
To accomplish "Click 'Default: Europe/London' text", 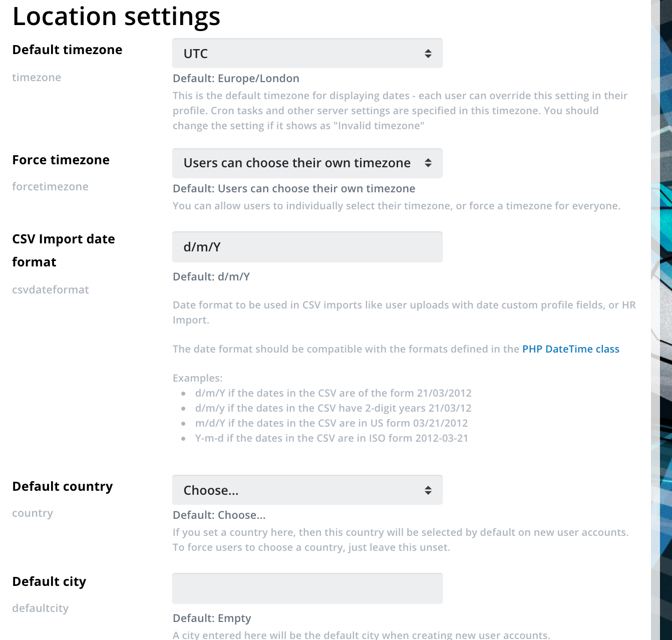I will 236,78.
